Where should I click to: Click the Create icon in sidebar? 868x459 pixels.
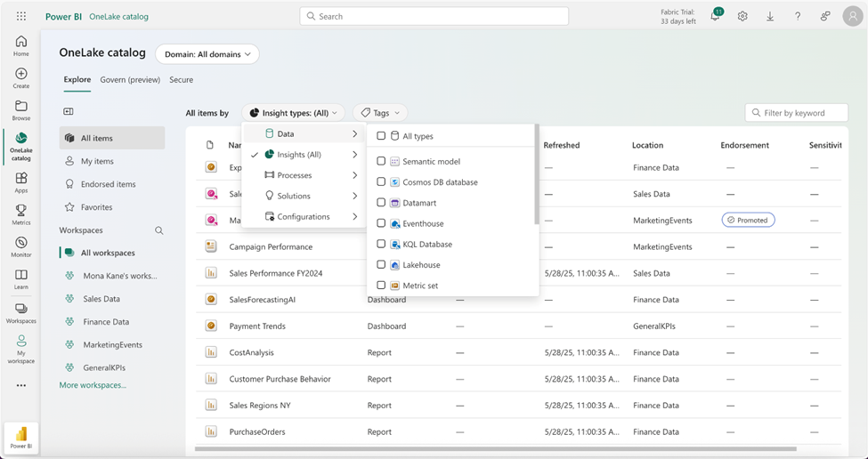[x=21, y=78]
